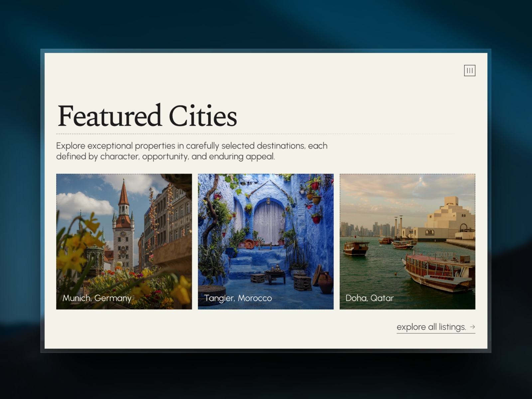
Task: Open the three-bar menu icon
Action: [469, 70]
